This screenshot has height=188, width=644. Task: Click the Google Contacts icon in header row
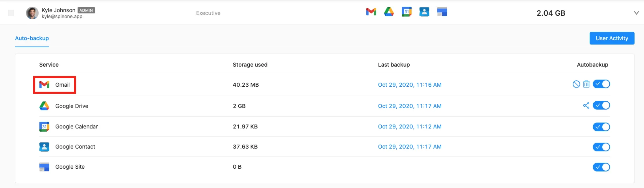point(424,12)
